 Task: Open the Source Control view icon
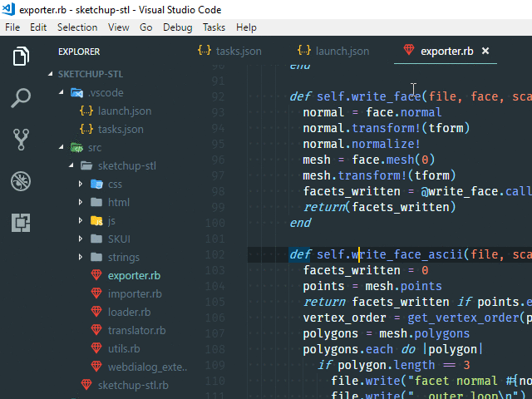tap(21, 140)
